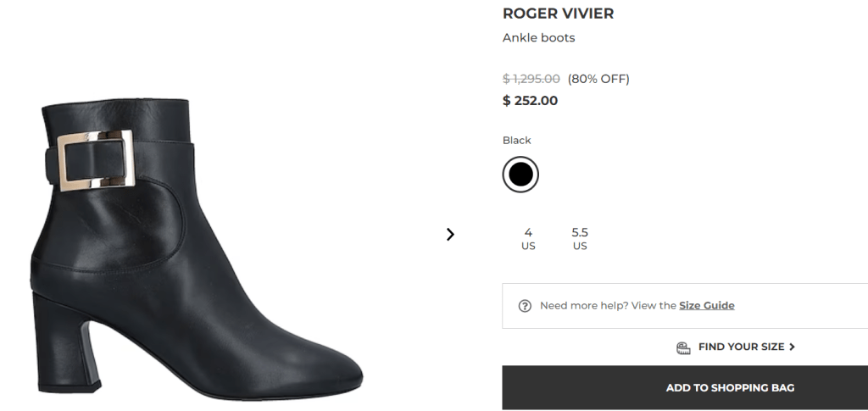868x411 pixels.
Task: Choose size 4 US
Action: click(x=528, y=238)
